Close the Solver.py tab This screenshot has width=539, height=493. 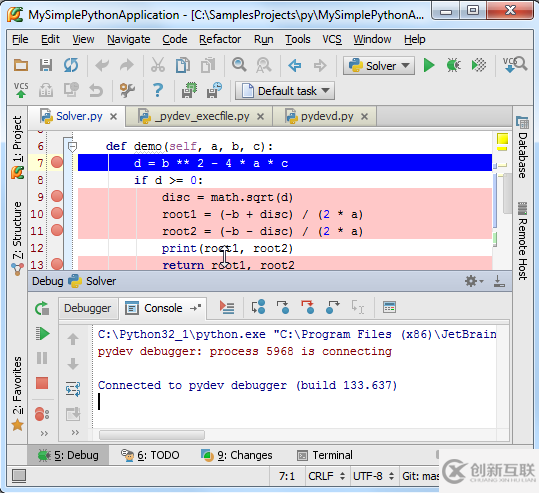pyautogui.click(x=113, y=117)
